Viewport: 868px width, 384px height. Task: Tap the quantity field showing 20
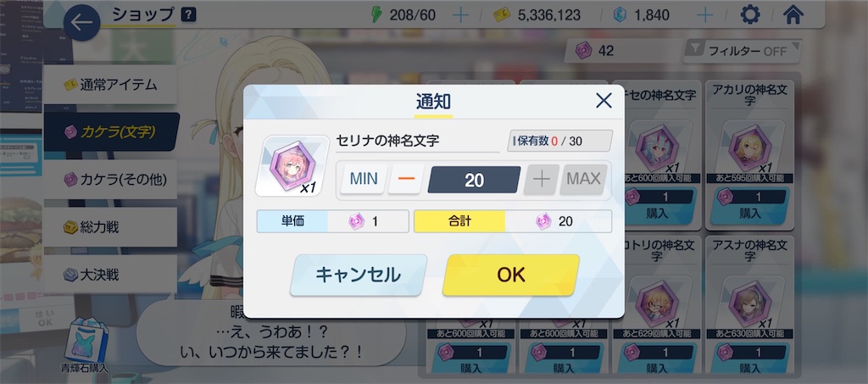coord(475,180)
